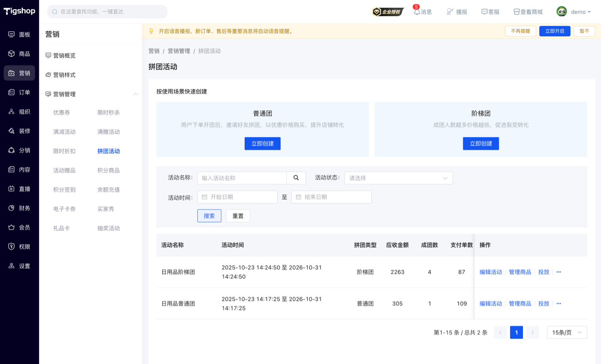Click the magnifier icon beside activity name
The width and height of the screenshot is (601, 364).
pyautogui.click(x=296, y=178)
